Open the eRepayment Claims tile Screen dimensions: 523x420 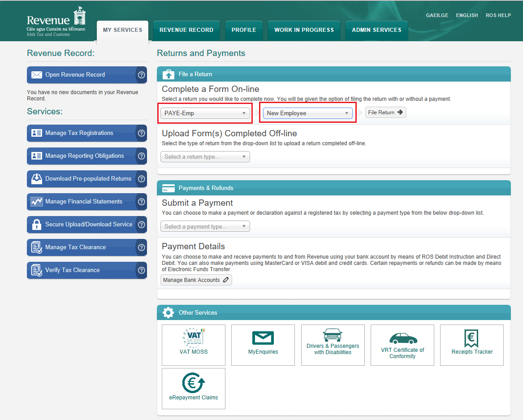[194, 388]
